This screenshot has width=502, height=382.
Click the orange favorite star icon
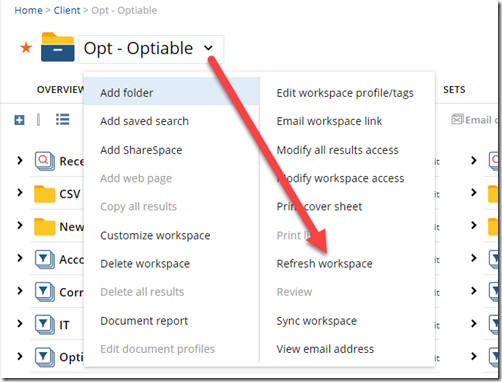26,48
